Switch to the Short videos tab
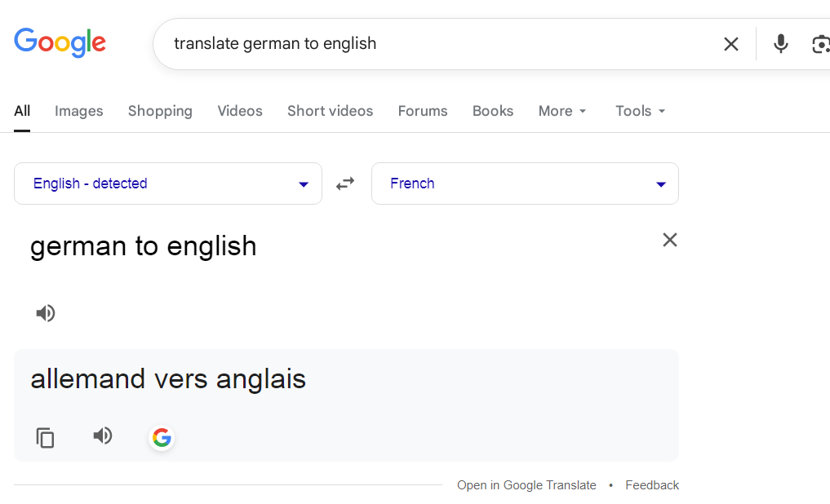The width and height of the screenshot is (830, 504). pyautogui.click(x=330, y=111)
